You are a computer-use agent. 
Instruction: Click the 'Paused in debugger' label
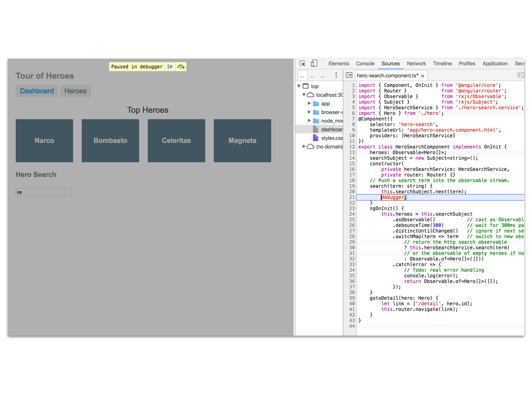pyautogui.click(x=137, y=66)
